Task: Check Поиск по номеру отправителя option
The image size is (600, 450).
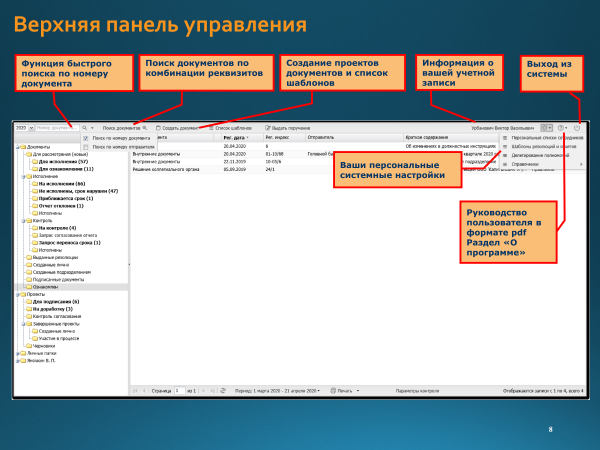Action: [85, 146]
